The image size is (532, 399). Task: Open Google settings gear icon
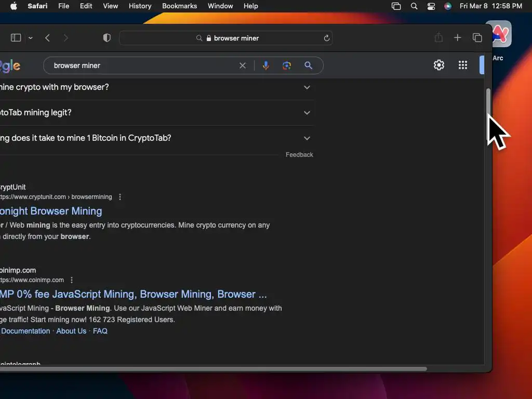pos(439,65)
